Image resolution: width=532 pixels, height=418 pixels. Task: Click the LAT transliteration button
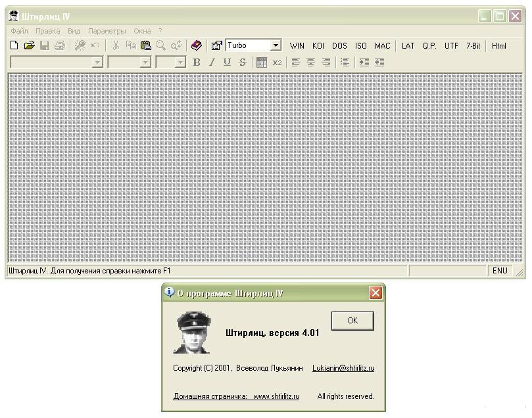[408, 46]
